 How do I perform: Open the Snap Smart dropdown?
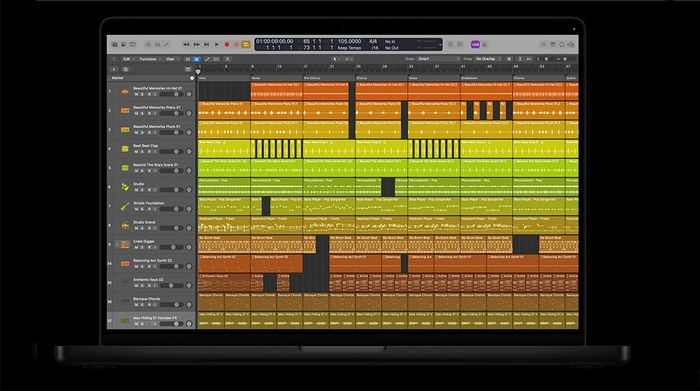coord(438,59)
